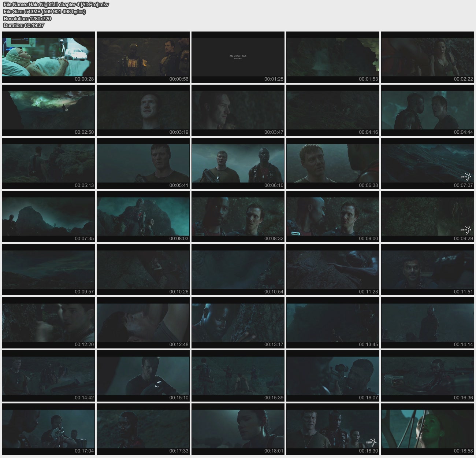476x458 pixels.
Task: Choose the thumbnail timestamped 00:12:48
Action: tap(143, 322)
